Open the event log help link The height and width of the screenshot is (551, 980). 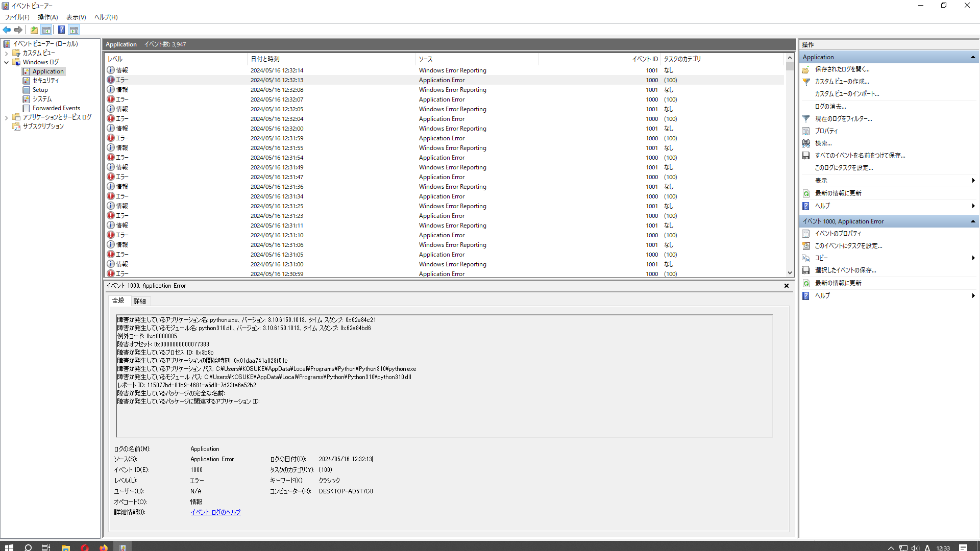215,512
